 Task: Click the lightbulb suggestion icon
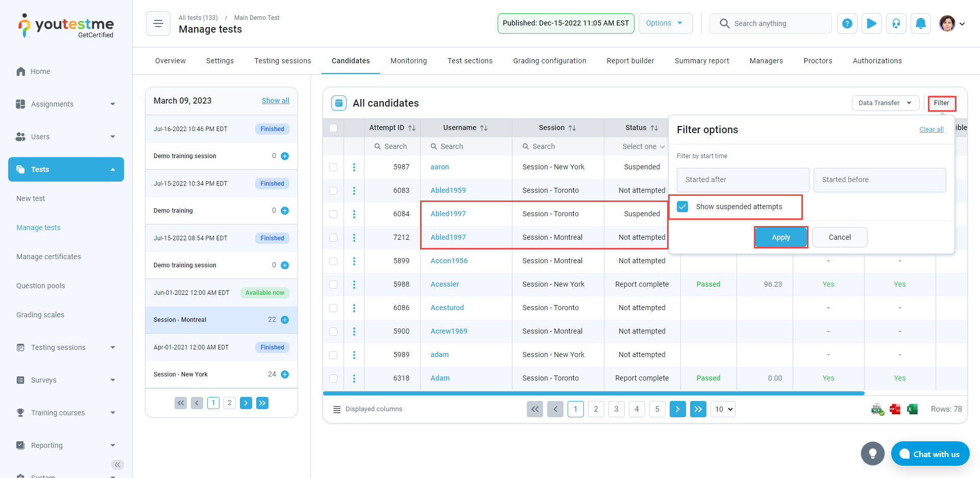(872, 454)
